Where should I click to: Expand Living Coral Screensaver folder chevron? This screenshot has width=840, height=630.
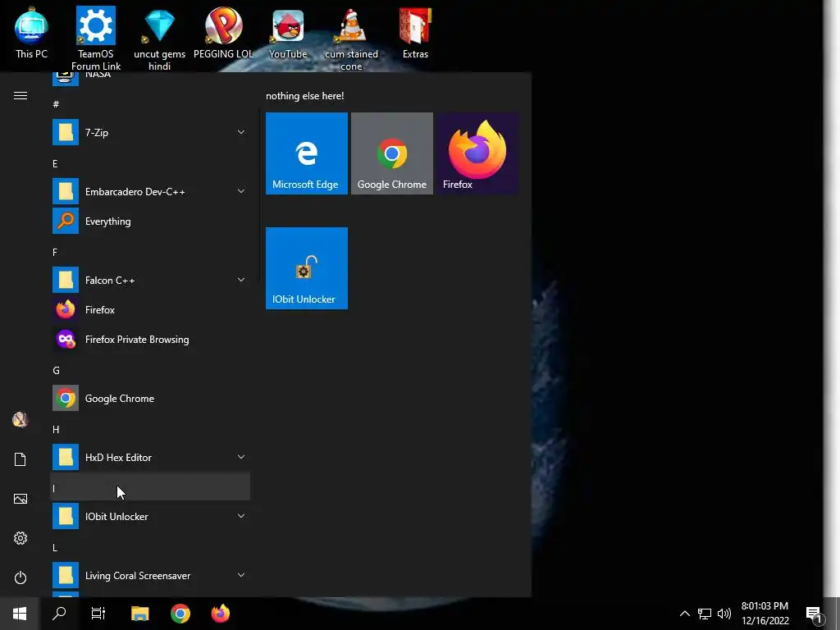241,575
